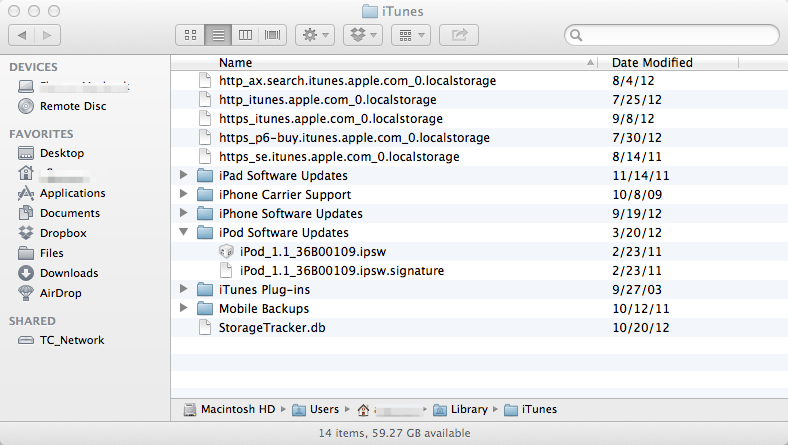Open the Arrange items menu
Viewport: 788px width, 445px height.
[x=411, y=35]
